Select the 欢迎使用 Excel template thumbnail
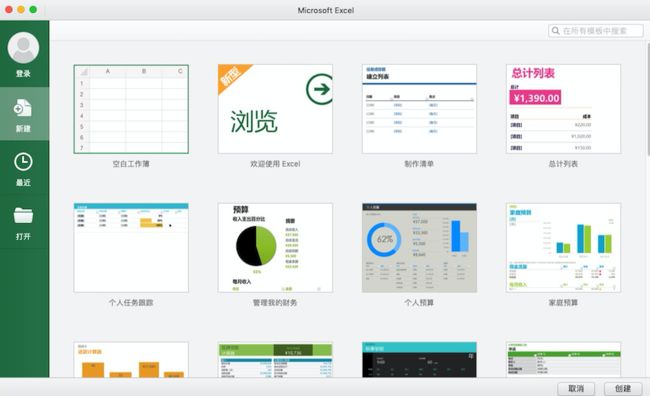Image resolution: width=650 pixels, height=396 pixels. [x=275, y=109]
